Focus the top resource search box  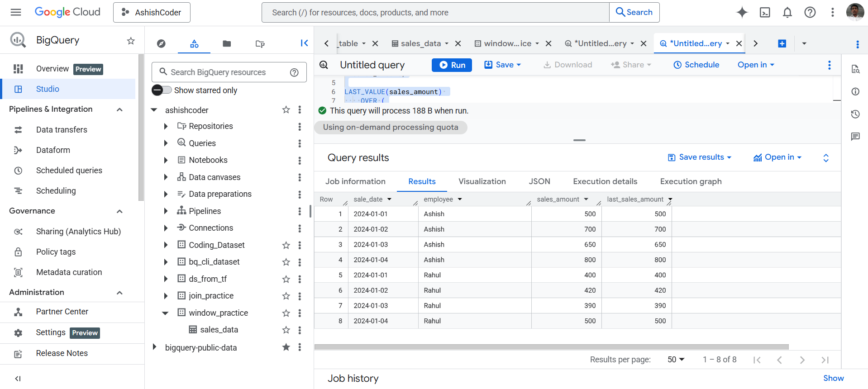tap(435, 12)
